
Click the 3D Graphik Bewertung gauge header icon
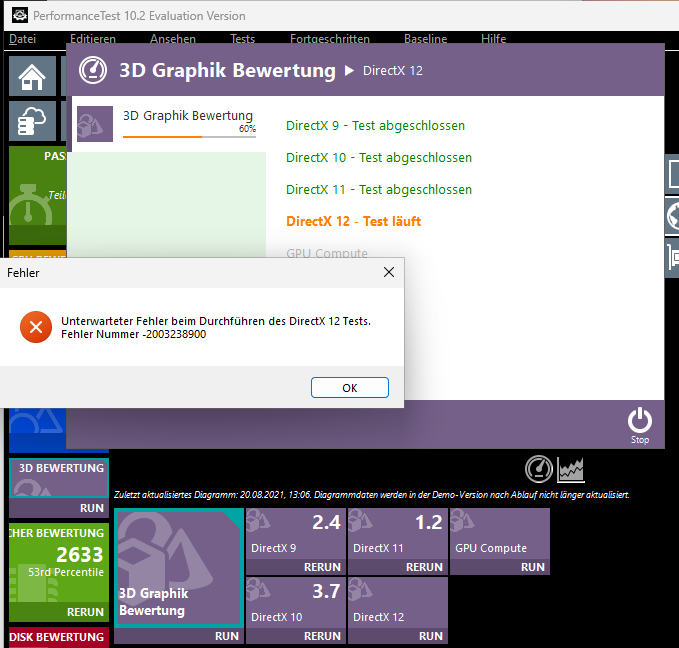pyautogui.click(x=93, y=70)
